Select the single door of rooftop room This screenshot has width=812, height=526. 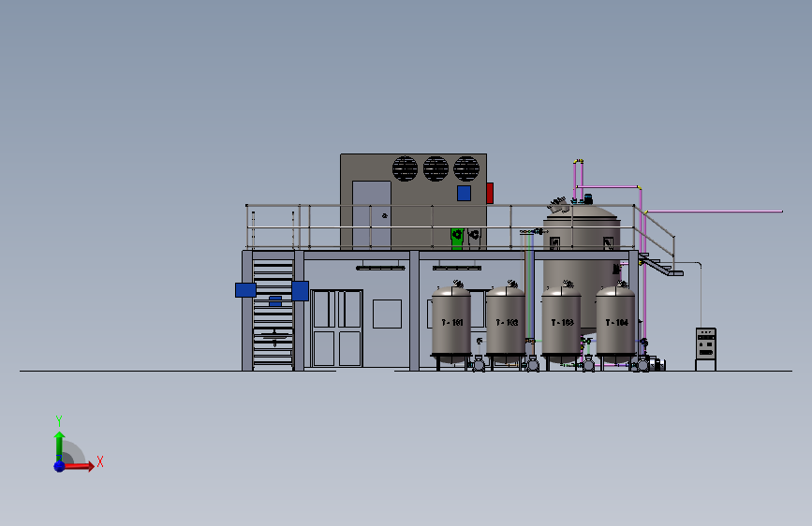point(372,215)
